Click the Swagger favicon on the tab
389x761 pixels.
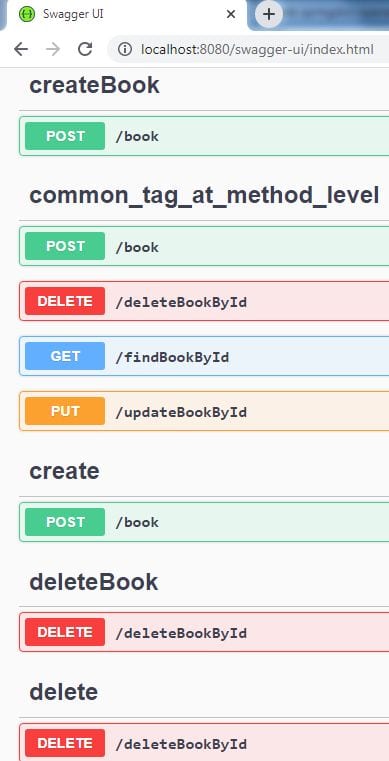point(27,15)
